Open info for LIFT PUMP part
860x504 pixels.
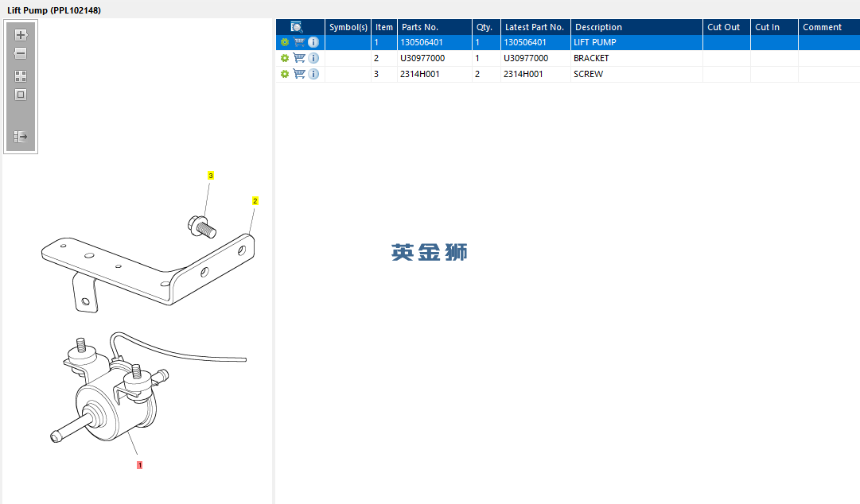[x=313, y=42]
